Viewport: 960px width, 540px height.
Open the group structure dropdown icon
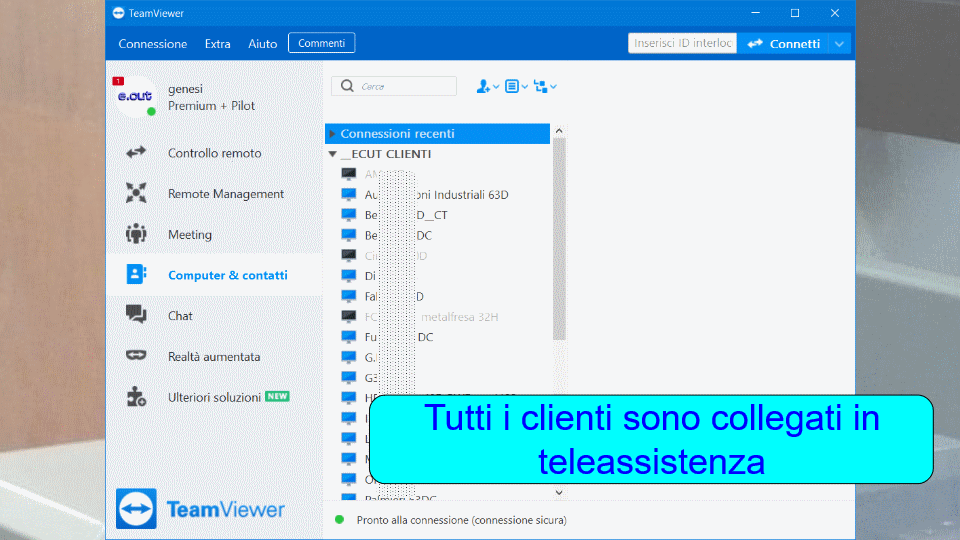pos(545,86)
